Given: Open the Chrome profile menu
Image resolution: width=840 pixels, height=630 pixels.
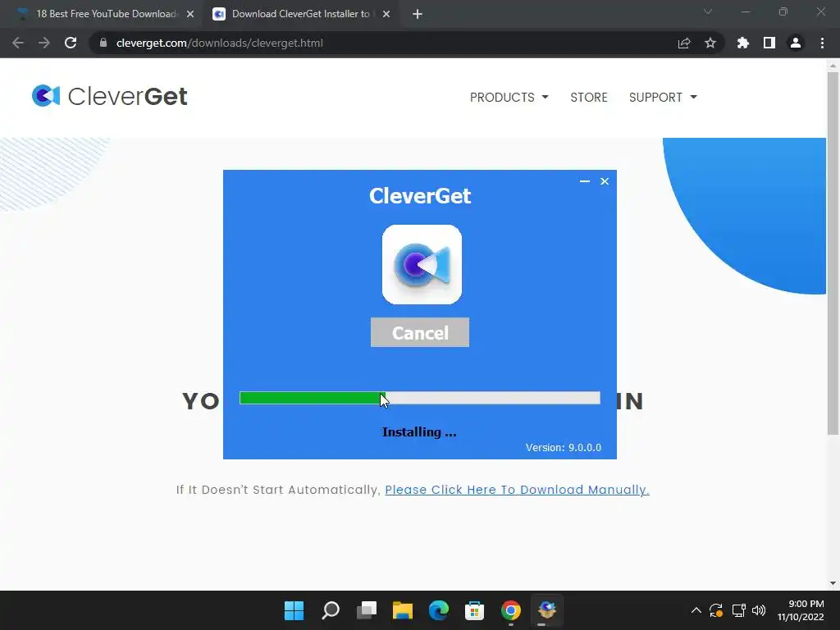Looking at the screenshot, I should pos(796,43).
